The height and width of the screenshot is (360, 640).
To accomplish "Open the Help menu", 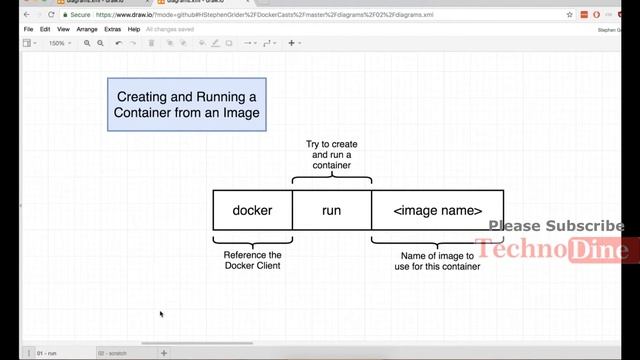I will coord(134,29).
